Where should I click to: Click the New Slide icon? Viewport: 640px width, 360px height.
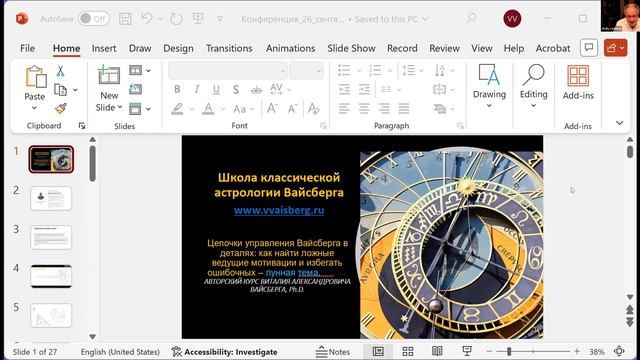tap(109, 76)
